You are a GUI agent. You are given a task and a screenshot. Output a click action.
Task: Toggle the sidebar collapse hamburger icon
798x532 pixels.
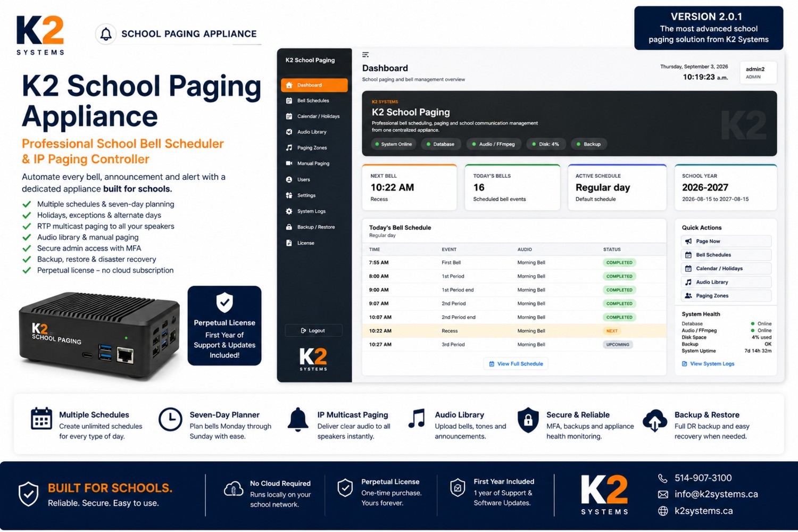[365, 55]
